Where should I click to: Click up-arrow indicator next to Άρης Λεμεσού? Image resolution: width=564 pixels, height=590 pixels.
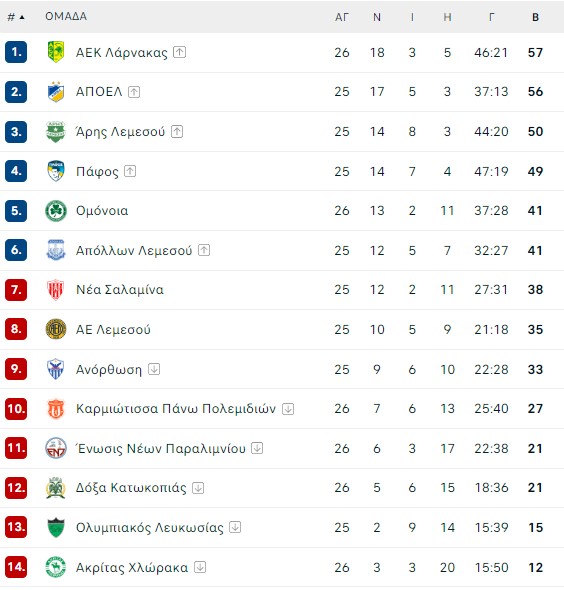click(177, 131)
